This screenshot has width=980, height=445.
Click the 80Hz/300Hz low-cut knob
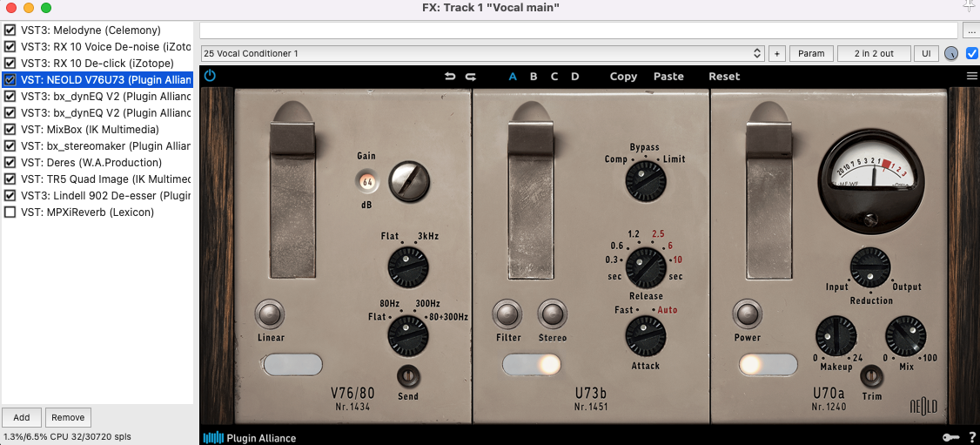point(408,336)
